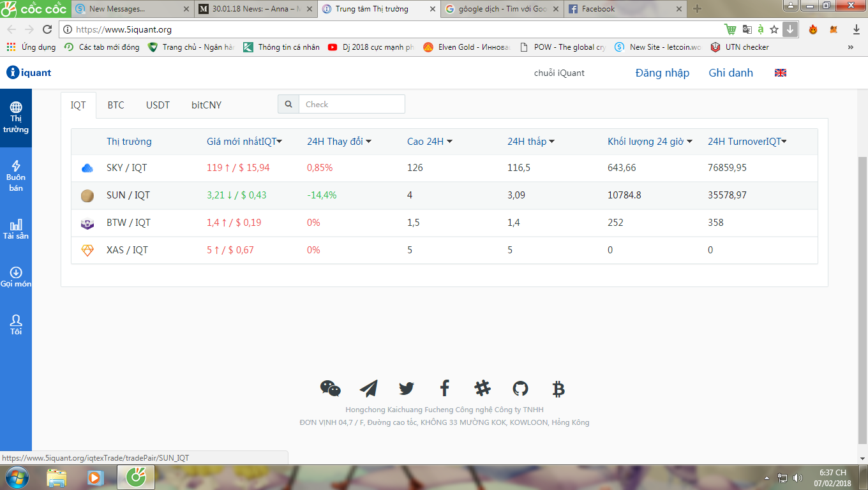Open the Facebook footer icon

tap(445, 388)
